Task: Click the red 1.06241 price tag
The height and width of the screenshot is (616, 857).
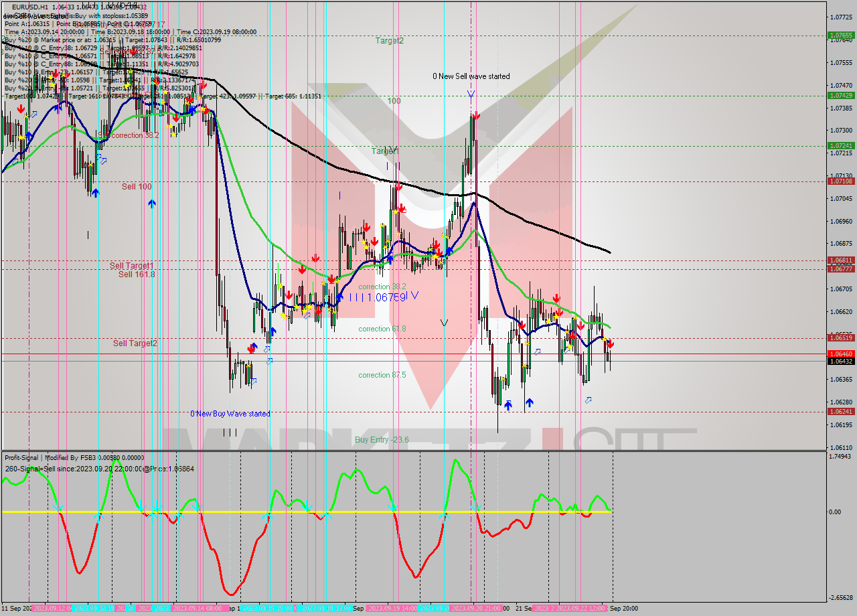Action: (x=840, y=411)
